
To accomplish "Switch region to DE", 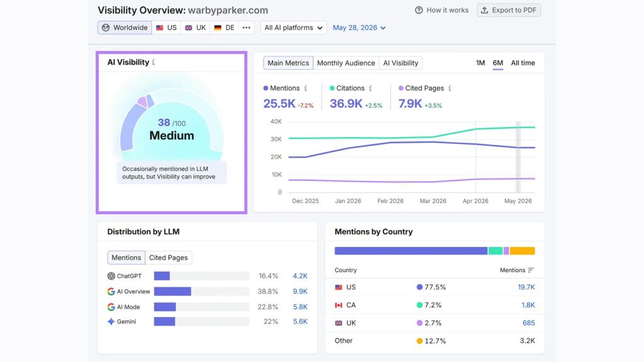I will point(225,28).
